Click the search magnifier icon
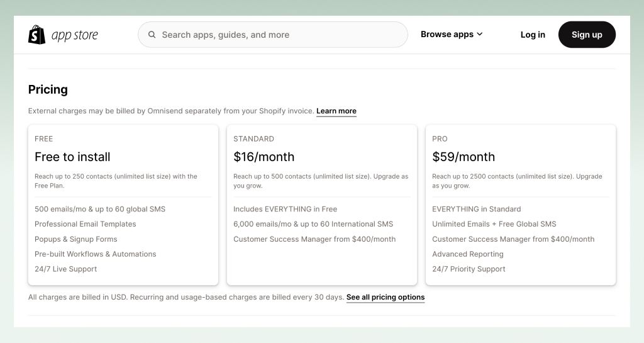The height and width of the screenshot is (343, 644). coord(152,35)
